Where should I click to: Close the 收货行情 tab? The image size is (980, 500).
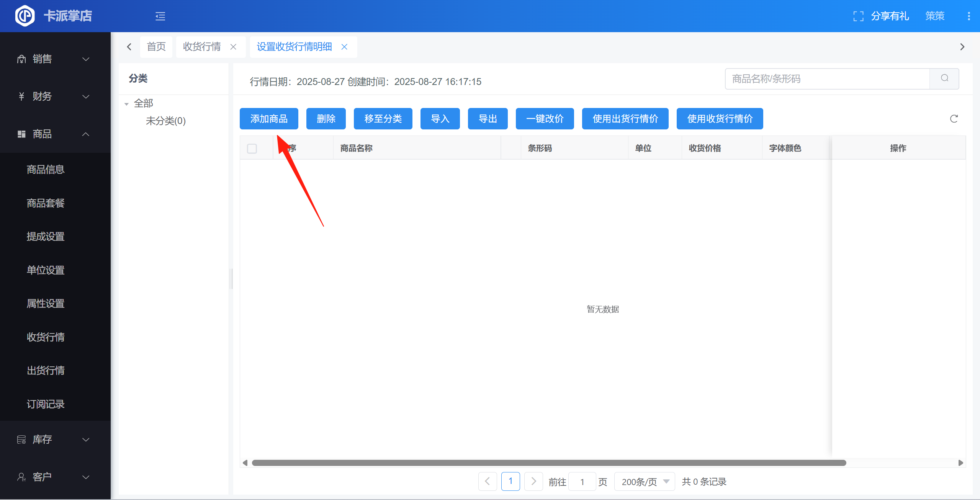(233, 47)
